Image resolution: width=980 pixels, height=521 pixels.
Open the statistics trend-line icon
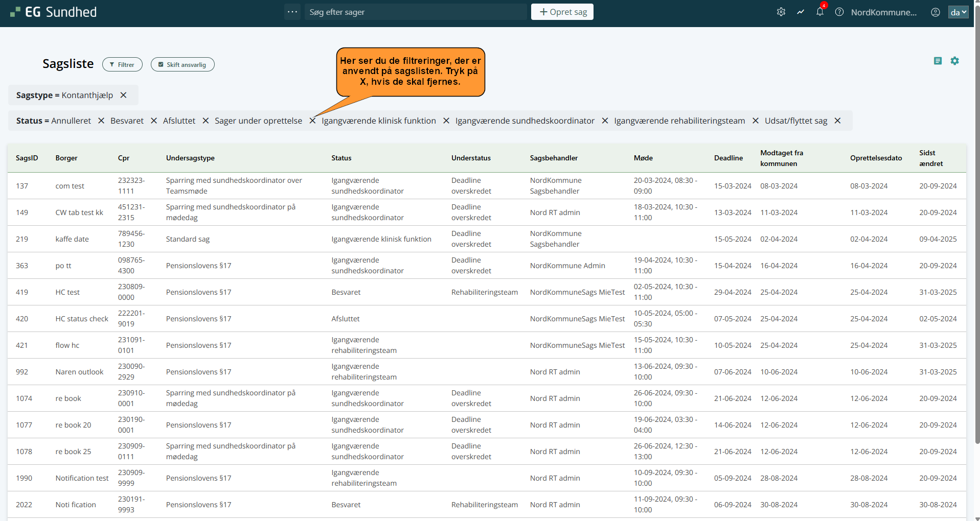tap(801, 12)
